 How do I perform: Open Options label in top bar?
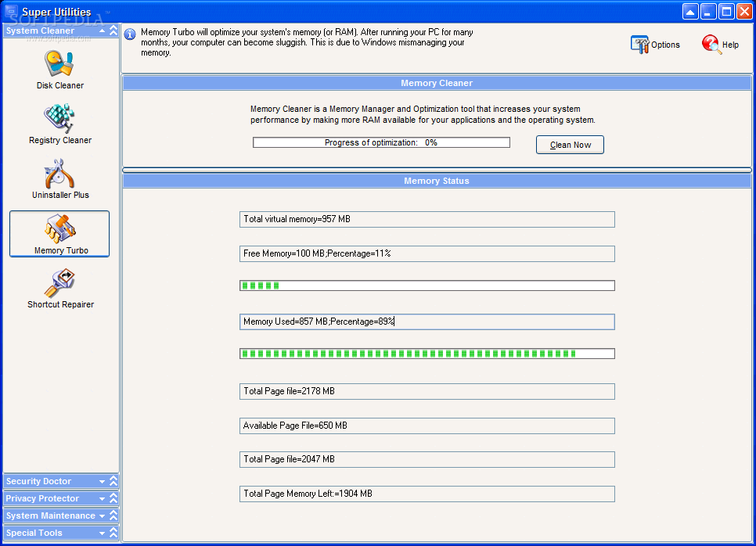tap(665, 45)
